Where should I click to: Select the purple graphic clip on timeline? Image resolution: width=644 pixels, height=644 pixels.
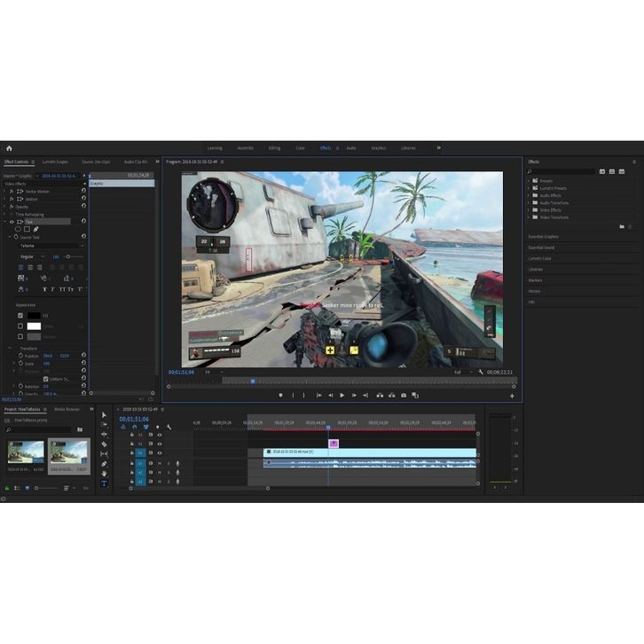[334, 444]
